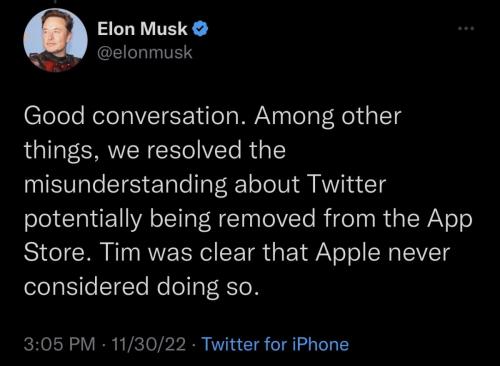The width and height of the screenshot is (500, 366).
Task: Click the word 'misunderstanding' in the tweet
Action: pyautogui.click(x=125, y=184)
